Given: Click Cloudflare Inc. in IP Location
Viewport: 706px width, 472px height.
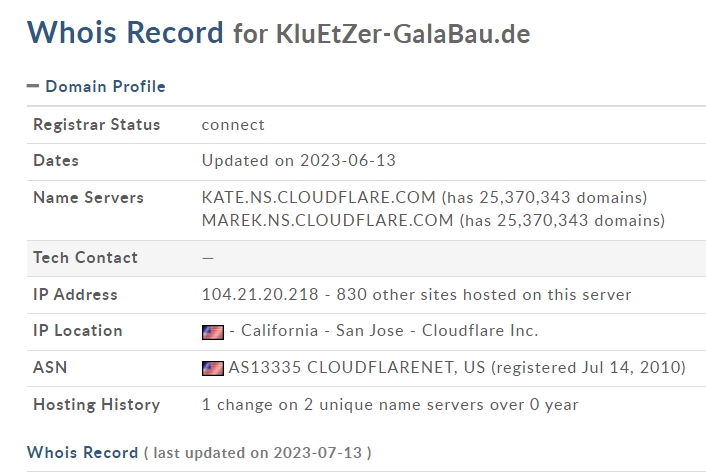Looking at the screenshot, I should 480,331.
